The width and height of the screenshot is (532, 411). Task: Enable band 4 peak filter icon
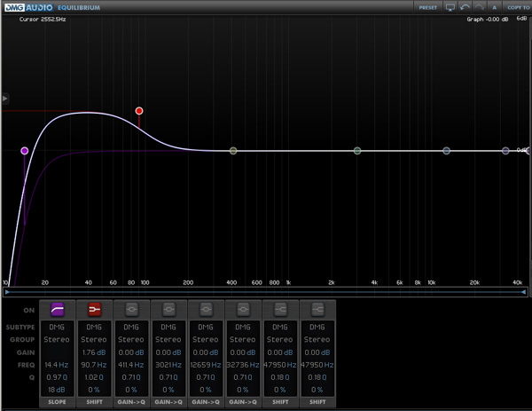pyautogui.click(x=169, y=310)
